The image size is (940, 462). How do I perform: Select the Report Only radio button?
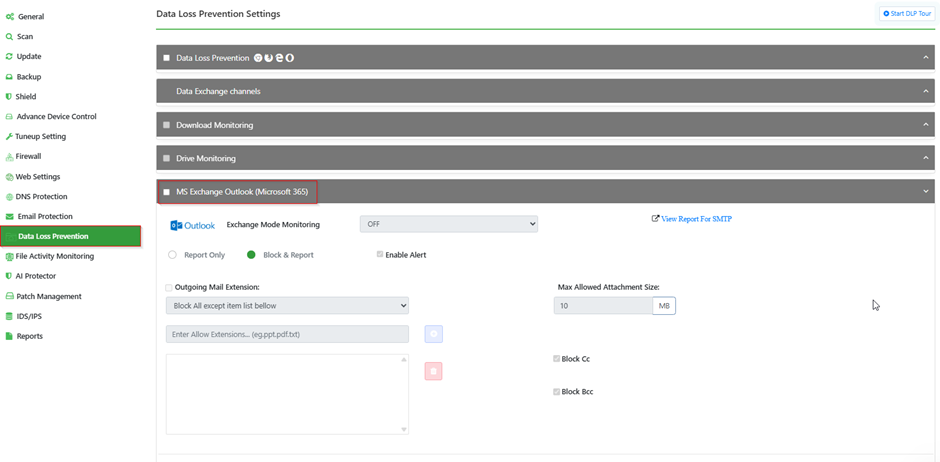[172, 255]
